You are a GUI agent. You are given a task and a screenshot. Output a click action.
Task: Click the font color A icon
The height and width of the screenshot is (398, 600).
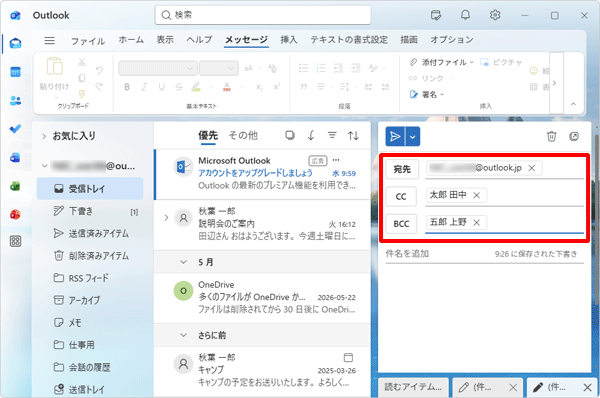coord(227,87)
